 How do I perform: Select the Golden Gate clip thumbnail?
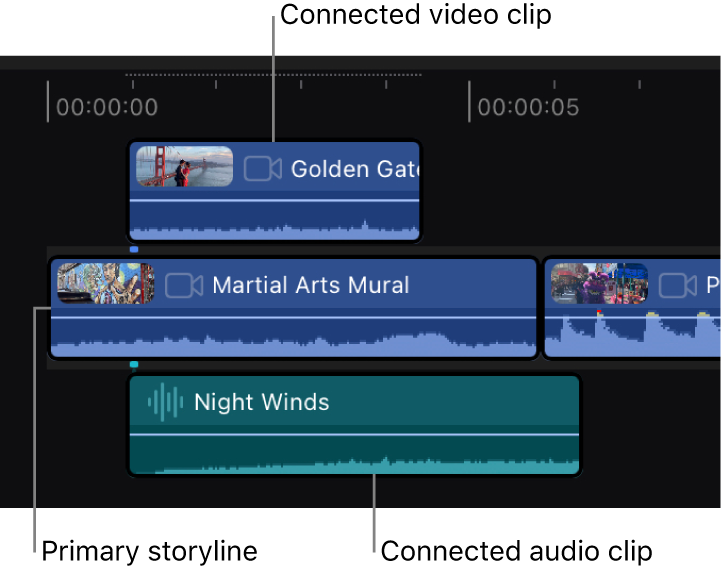click(184, 166)
